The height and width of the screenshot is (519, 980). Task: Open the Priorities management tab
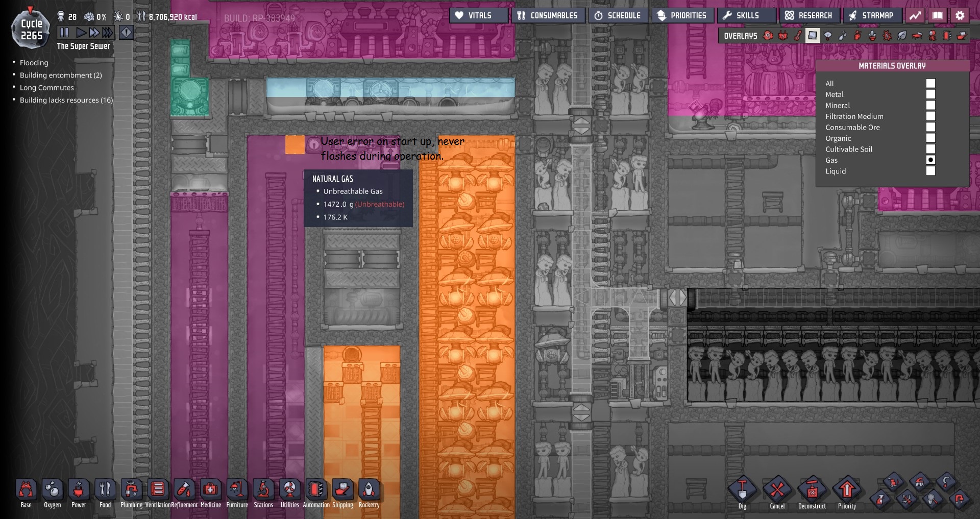point(682,16)
